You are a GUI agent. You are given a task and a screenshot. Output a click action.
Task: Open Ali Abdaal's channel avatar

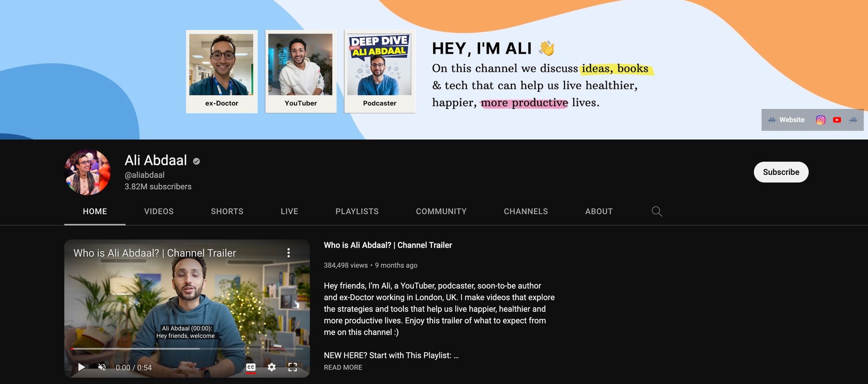(x=87, y=172)
